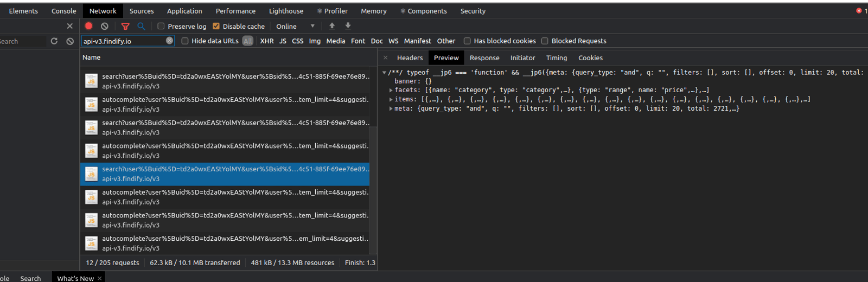Select the last autocomplete request row
The width and height of the screenshot is (868, 282).
(225, 243)
